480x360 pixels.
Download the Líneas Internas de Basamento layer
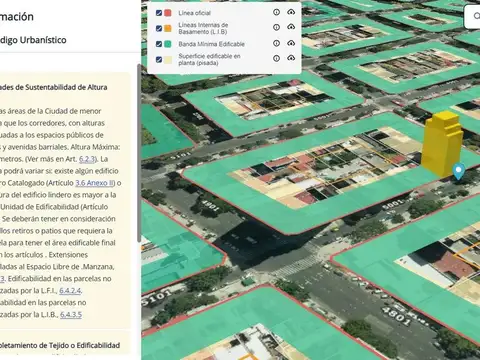[x=291, y=27]
